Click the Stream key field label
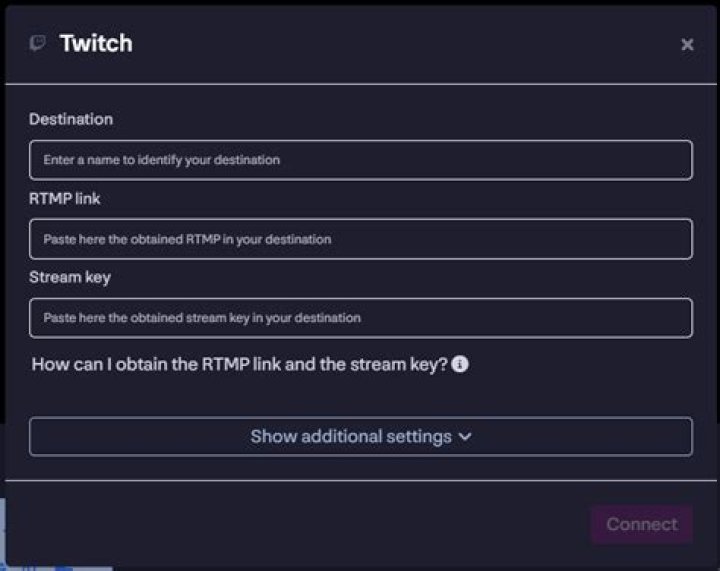 click(x=70, y=277)
